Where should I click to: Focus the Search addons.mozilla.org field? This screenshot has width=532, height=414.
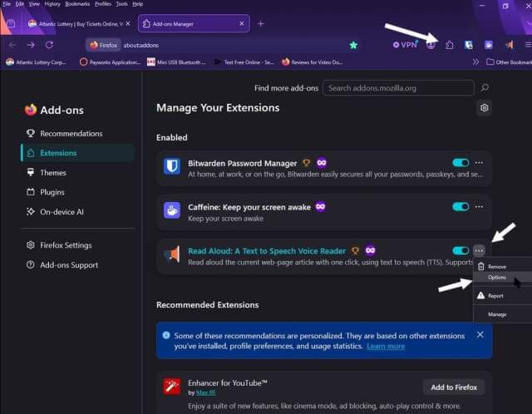click(398, 88)
